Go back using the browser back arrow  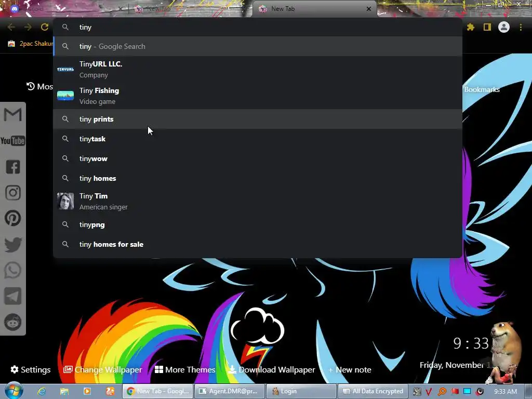pos(11,27)
